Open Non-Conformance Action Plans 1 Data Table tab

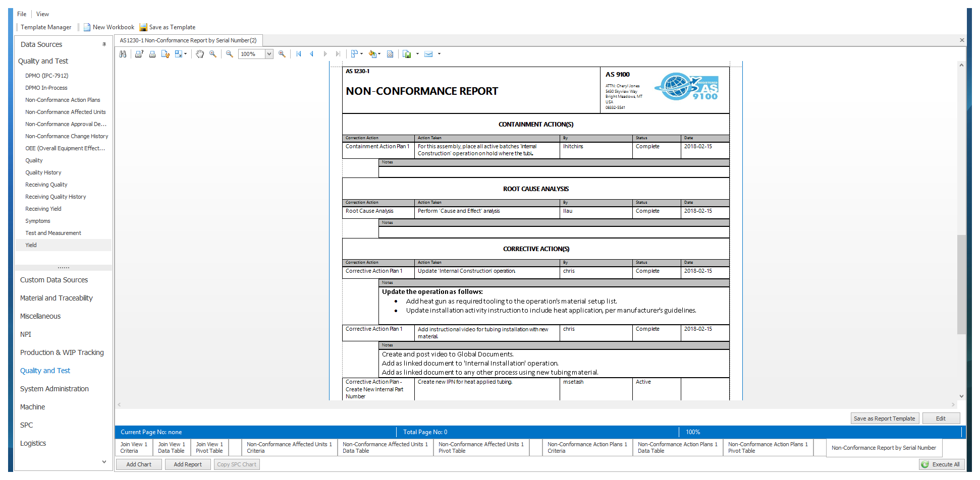click(x=677, y=448)
